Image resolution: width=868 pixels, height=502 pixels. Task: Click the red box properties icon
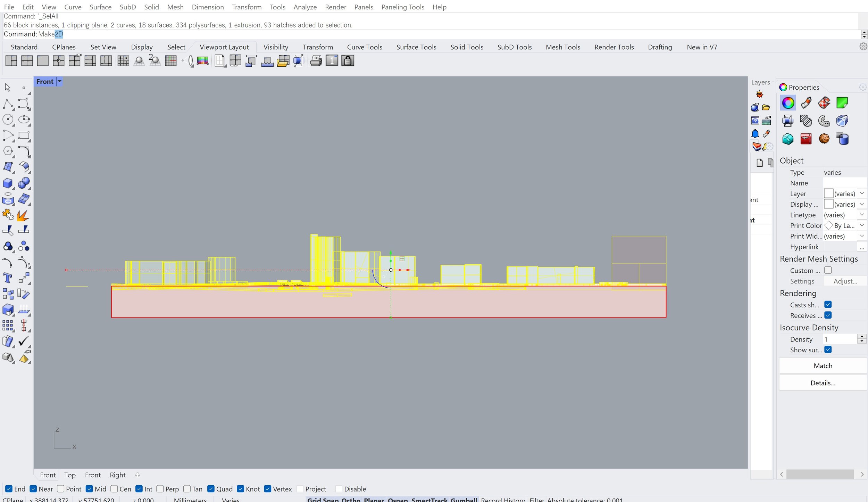click(806, 139)
